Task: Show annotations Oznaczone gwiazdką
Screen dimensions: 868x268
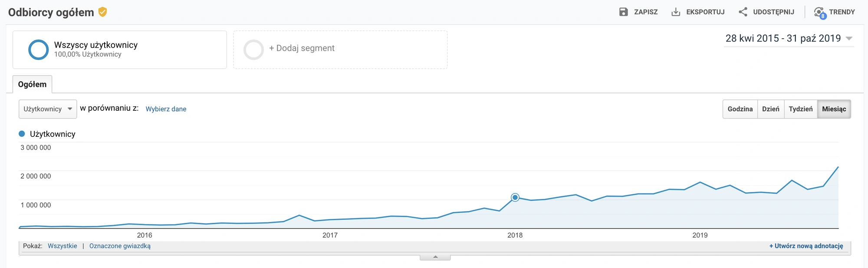Action: (x=120, y=246)
